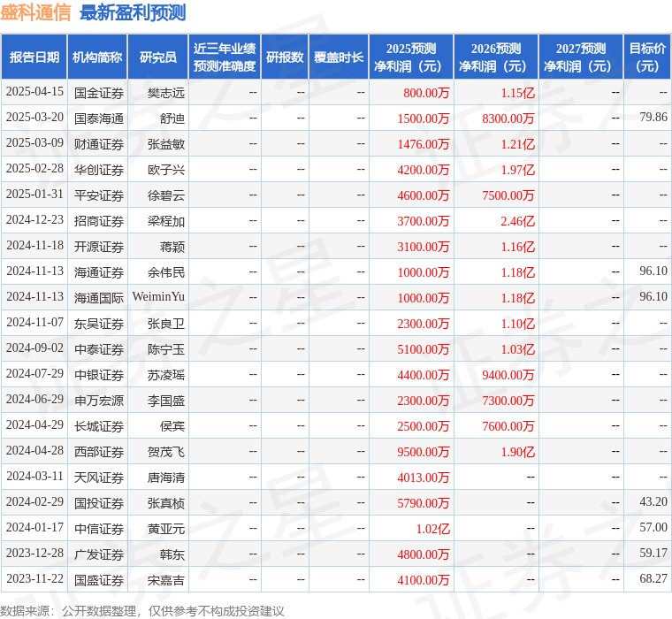
Task: Click the 79.86 target price cell
Action: click(653, 118)
